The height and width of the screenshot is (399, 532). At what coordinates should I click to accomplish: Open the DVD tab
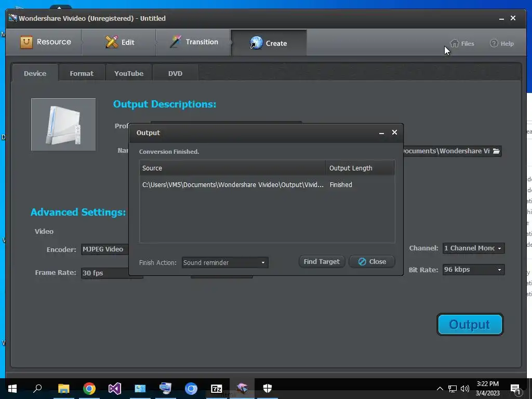175,73
